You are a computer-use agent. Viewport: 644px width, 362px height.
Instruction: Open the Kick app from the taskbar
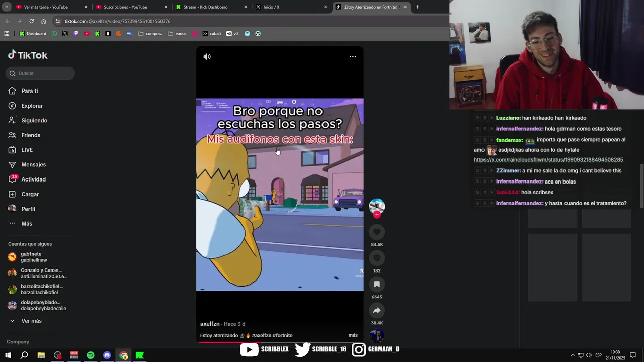tap(140, 355)
